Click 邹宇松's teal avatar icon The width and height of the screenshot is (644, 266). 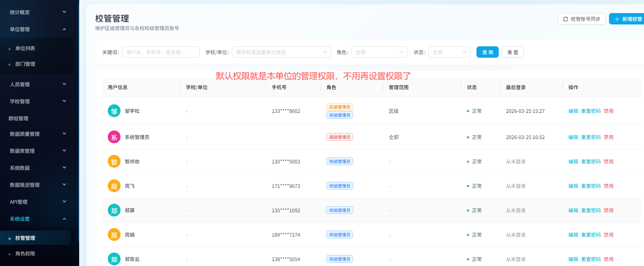click(x=114, y=111)
